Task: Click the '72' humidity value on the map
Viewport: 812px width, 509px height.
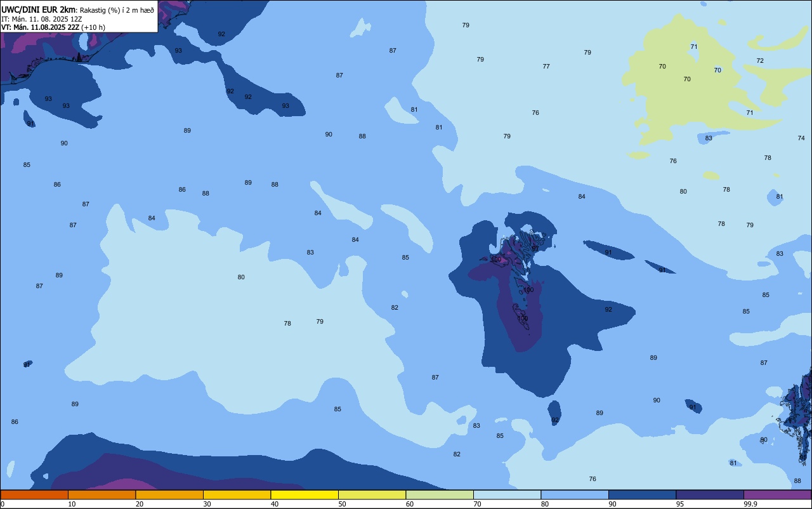Action: 760,61
